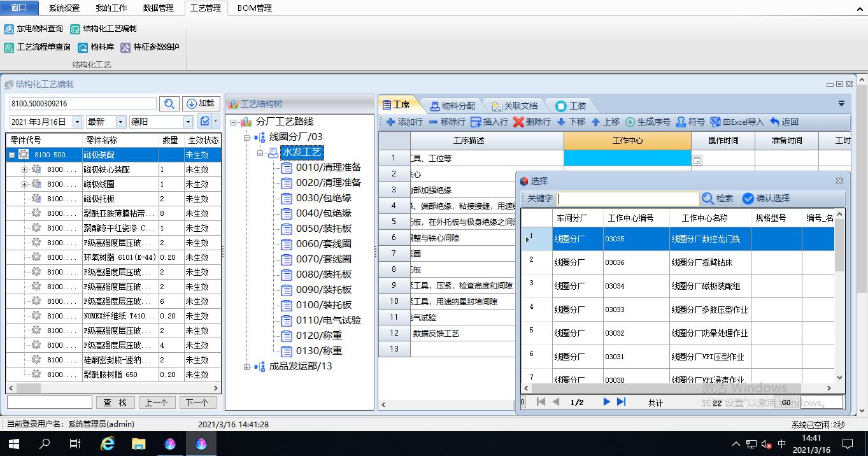The height and width of the screenshot is (456, 868).
Task: Switch to the 物料分配 tab
Action: pos(452,106)
